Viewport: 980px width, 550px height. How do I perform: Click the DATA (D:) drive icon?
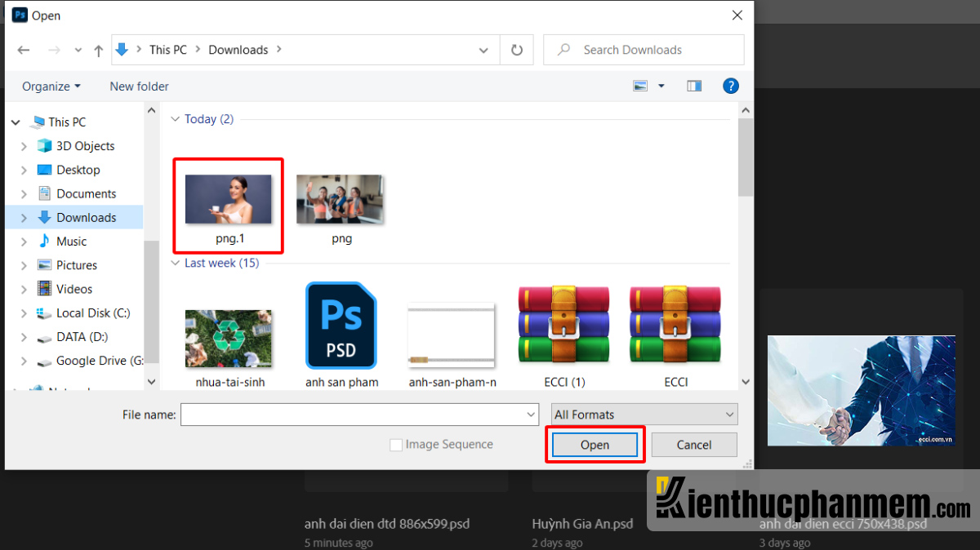(45, 337)
